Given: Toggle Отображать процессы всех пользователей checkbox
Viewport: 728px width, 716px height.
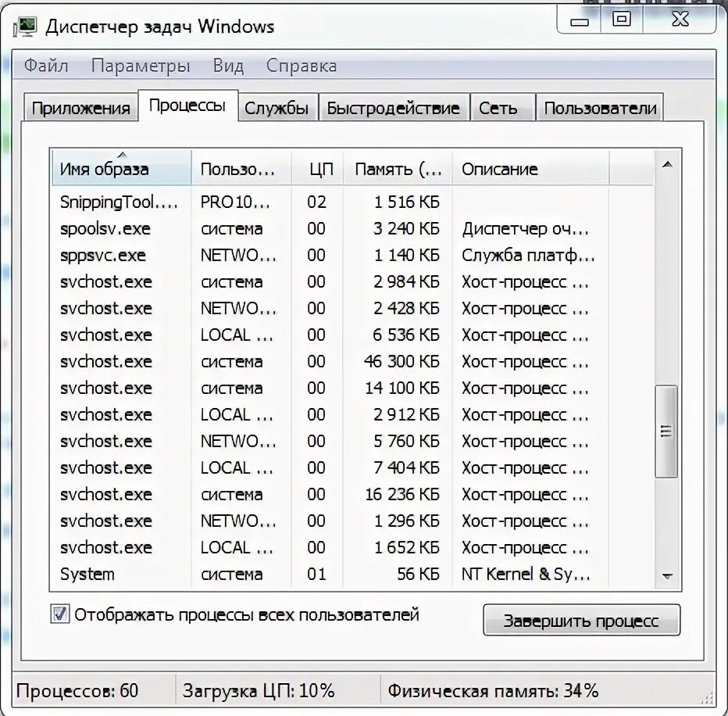Looking at the screenshot, I should tap(60, 614).
